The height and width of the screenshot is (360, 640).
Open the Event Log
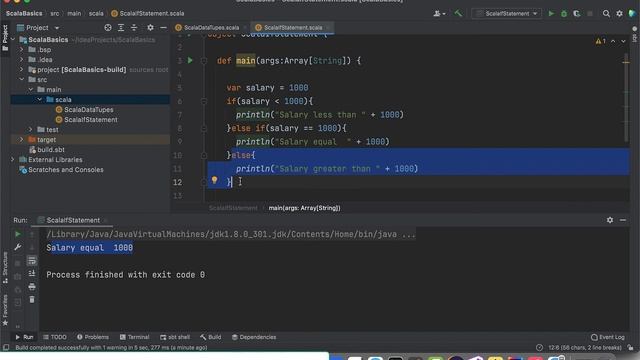(x=608, y=337)
